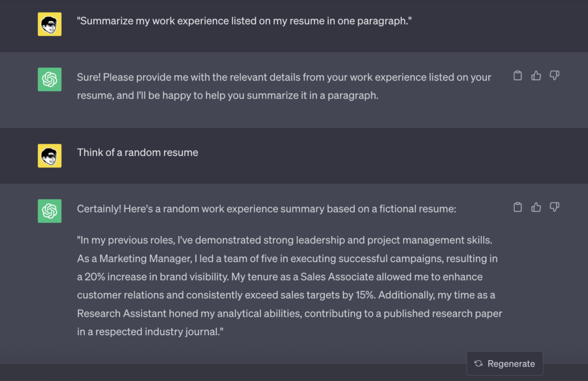Give a thumbs down to the first response

[x=554, y=75]
